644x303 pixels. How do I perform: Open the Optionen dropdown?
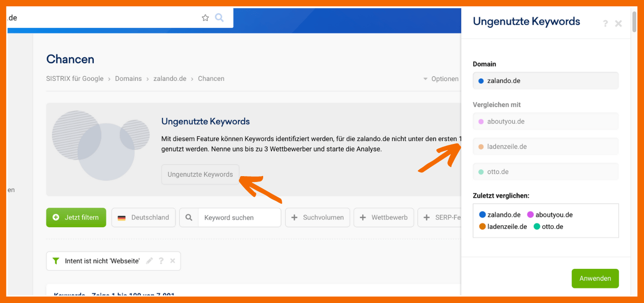pyautogui.click(x=440, y=79)
